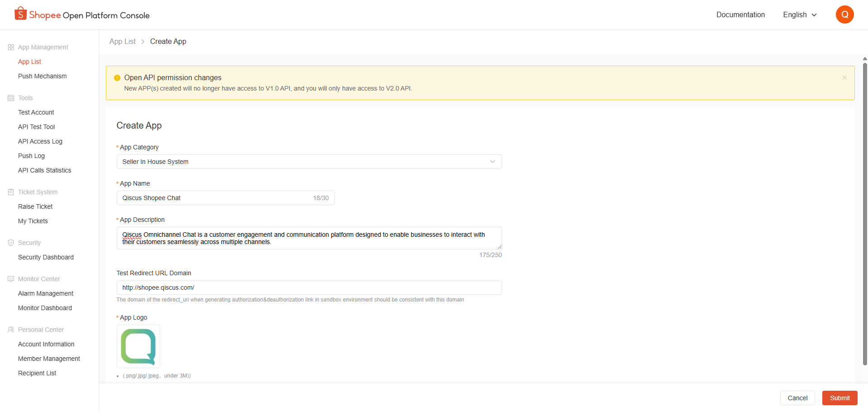Click the App Description text area
Viewport: 868px width, 412px height.
[309, 238]
